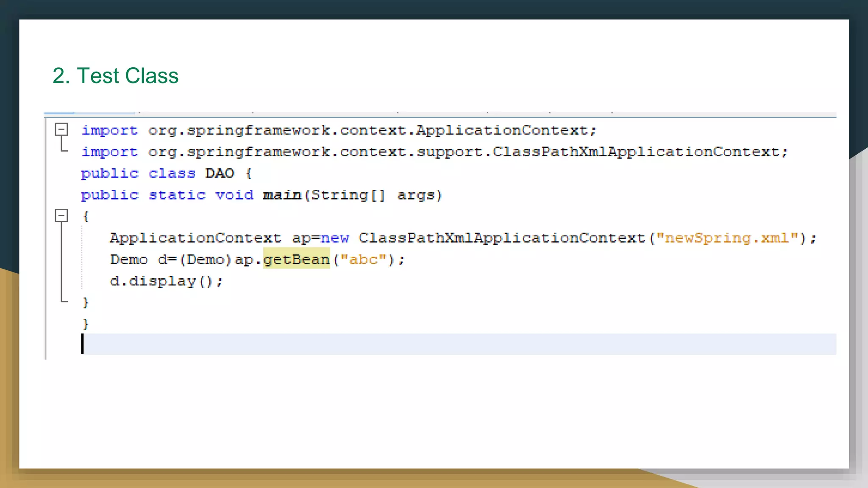Click ClassPathXmlApplicationContext in the second import
The image size is (868, 488).
click(x=636, y=152)
